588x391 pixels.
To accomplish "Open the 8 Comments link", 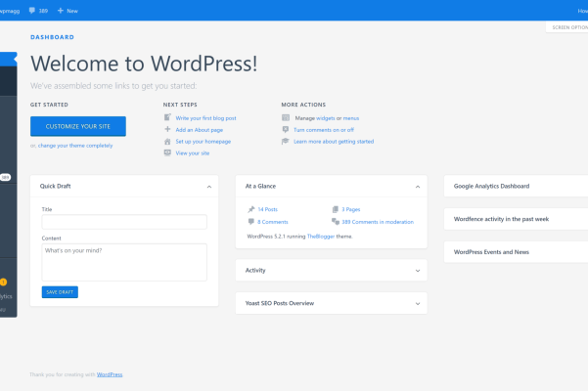I will point(273,222).
